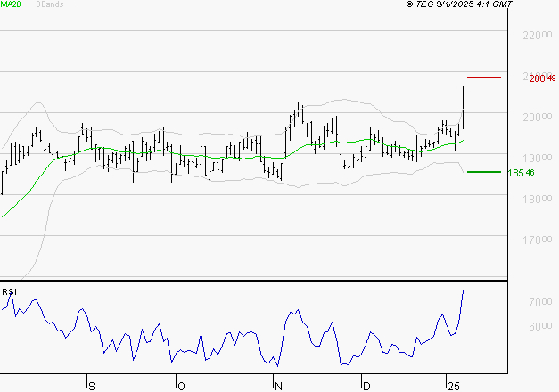Click the latest tall price bar

click(463, 108)
